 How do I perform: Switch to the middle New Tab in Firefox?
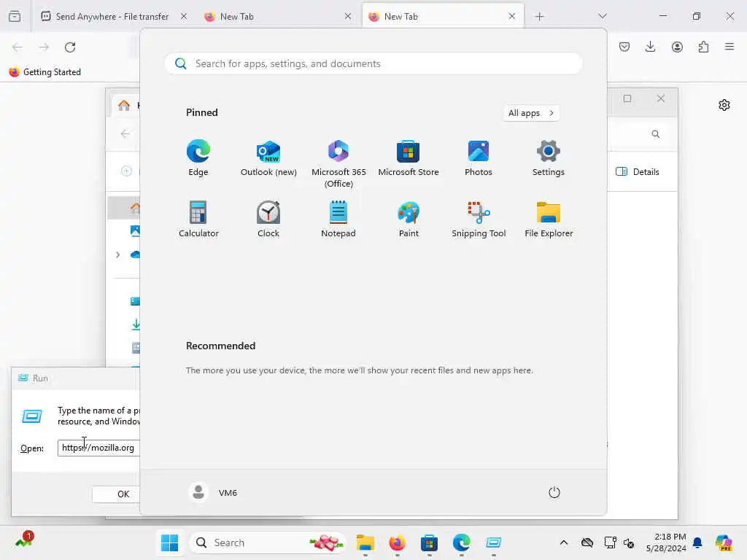pyautogui.click(x=279, y=17)
